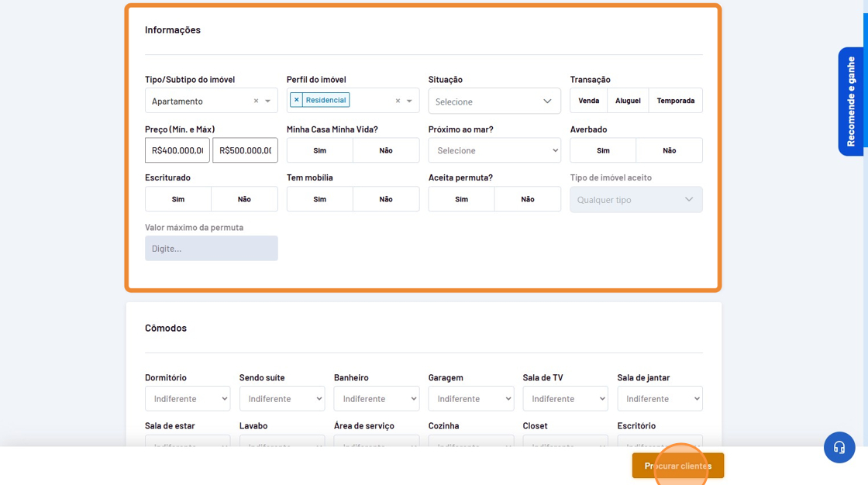Click the maximum price input field
868x485 pixels.
point(245,150)
